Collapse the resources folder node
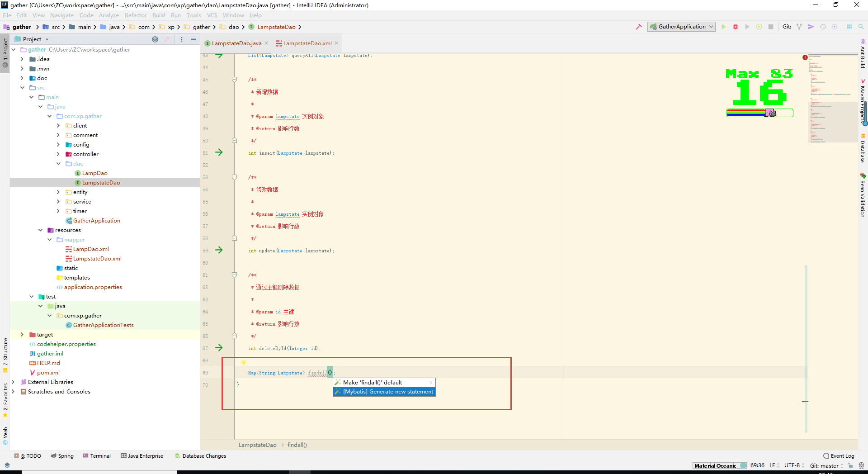868x474 pixels. [x=40, y=230]
